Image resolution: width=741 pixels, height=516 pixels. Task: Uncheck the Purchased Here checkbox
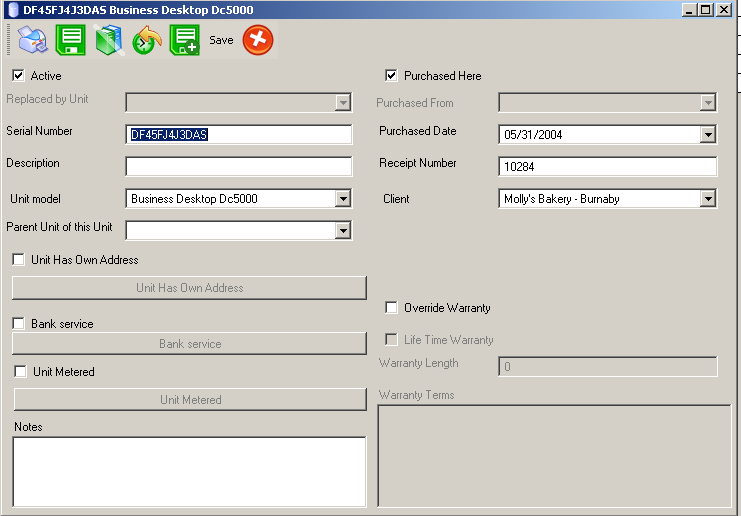pos(391,76)
